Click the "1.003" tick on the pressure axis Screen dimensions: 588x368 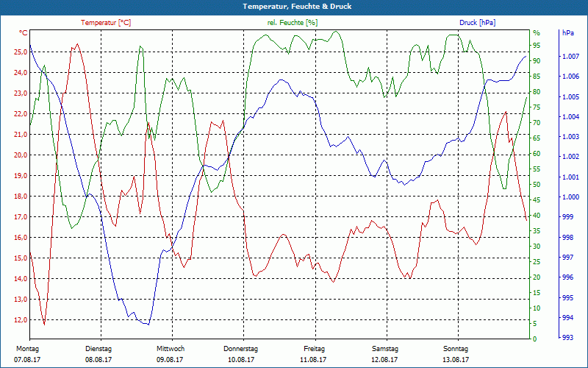tap(571, 137)
